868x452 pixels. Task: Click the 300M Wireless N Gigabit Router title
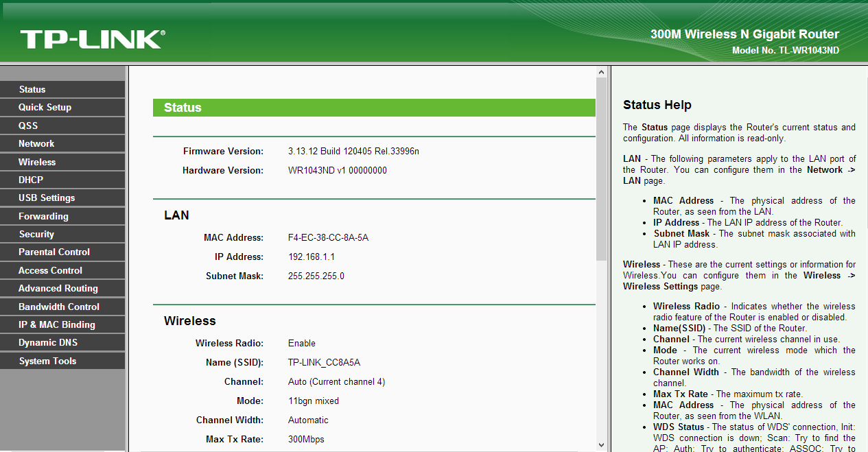tap(744, 34)
